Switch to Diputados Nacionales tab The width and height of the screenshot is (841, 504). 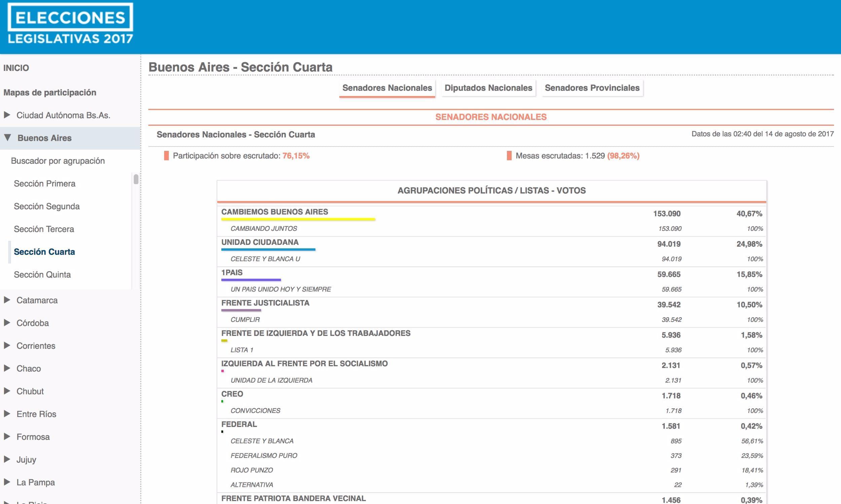488,88
